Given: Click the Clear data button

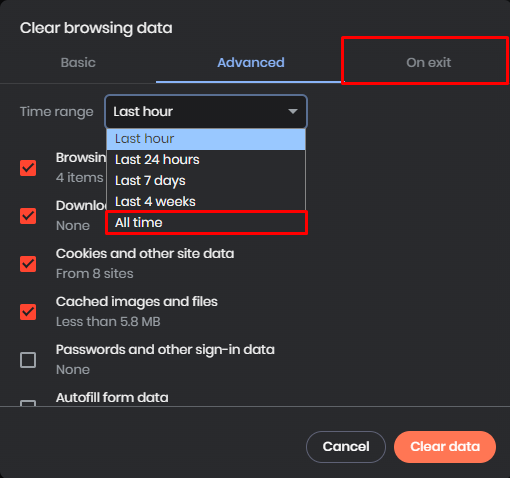Looking at the screenshot, I should tap(445, 447).
